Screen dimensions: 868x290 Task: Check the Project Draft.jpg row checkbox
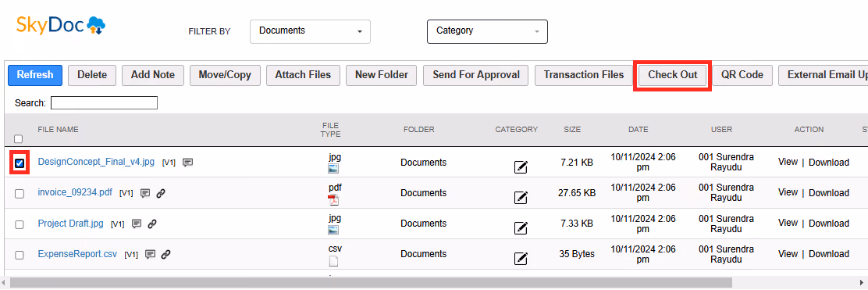(20, 224)
